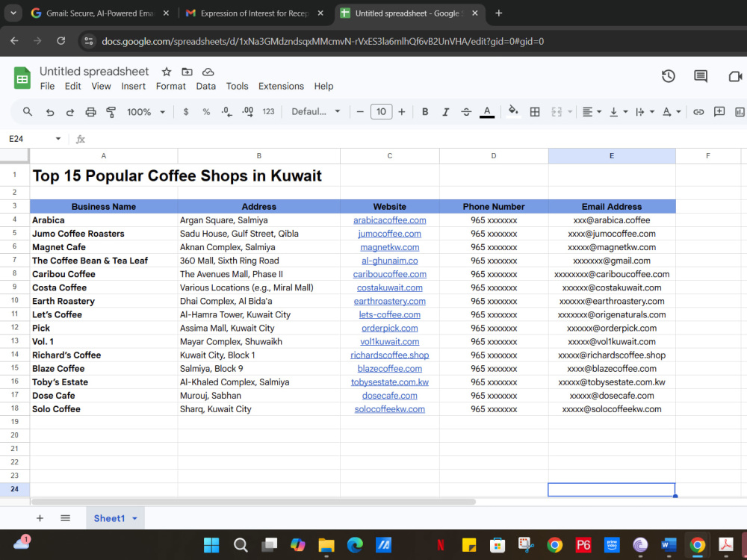Open the 123 number formats menu
Screen dimensions: 747x560
(x=268, y=111)
